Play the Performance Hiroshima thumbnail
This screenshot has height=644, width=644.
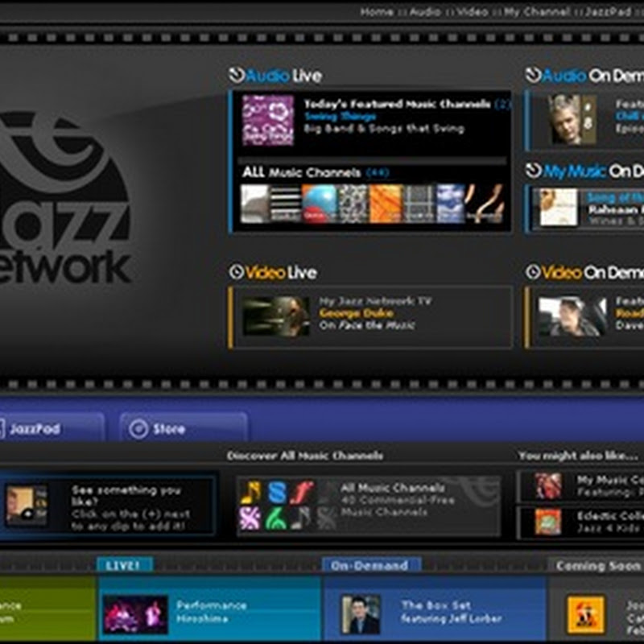point(135,614)
